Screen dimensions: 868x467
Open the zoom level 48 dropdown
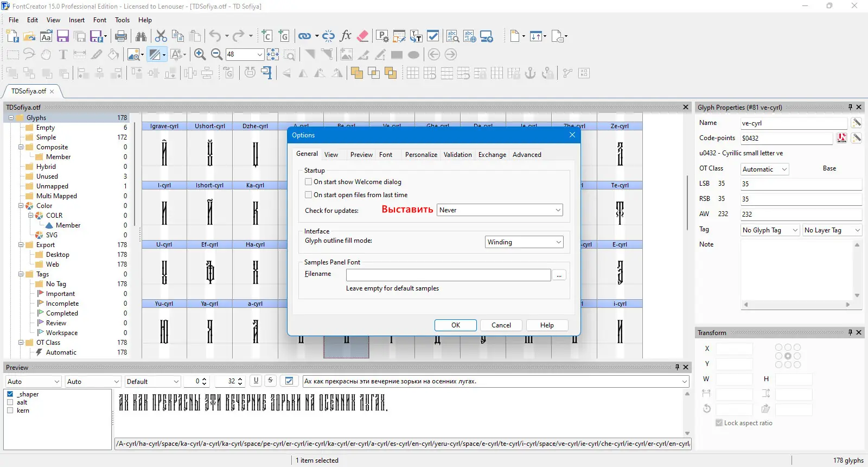(260, 54)
